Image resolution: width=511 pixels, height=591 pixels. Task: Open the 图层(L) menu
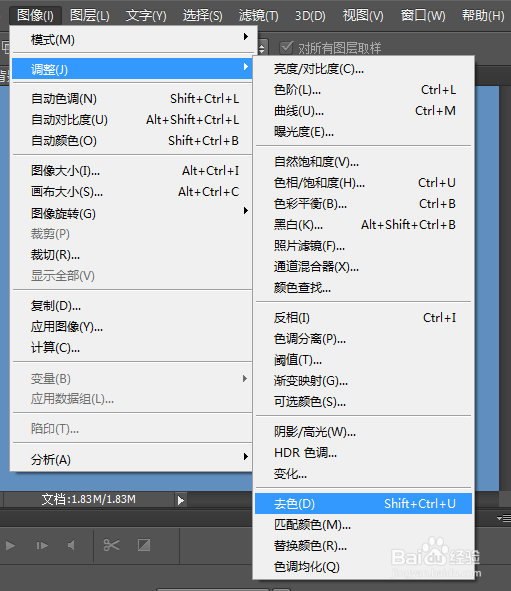[x=90, y=15]
